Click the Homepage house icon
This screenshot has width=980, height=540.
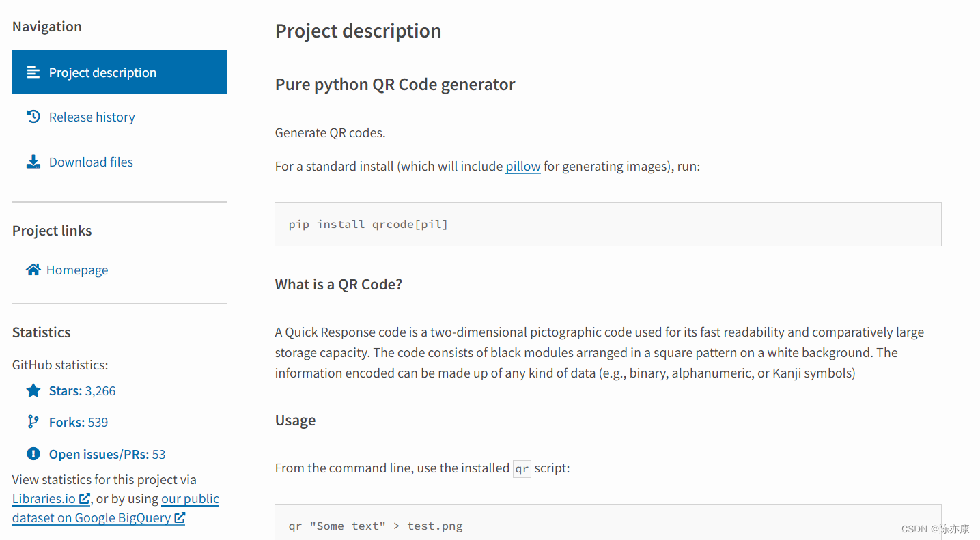coord(33,270)
